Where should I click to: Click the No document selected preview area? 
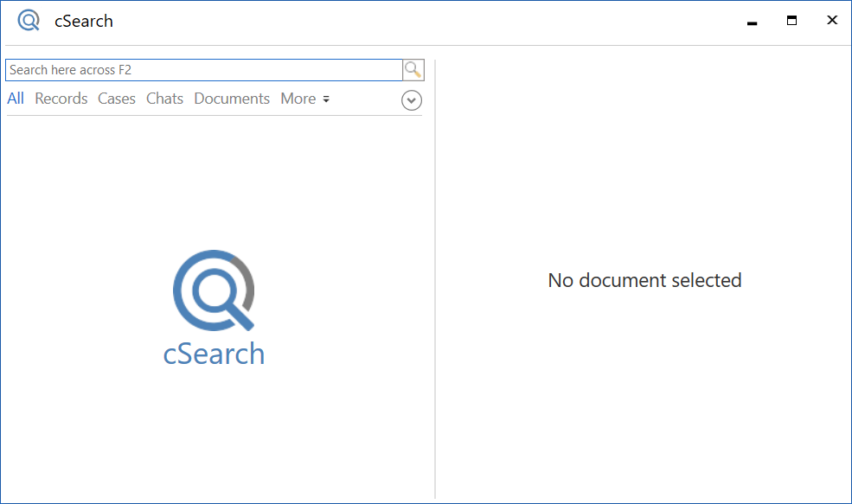pyautogui.click(x=644, y=280)
